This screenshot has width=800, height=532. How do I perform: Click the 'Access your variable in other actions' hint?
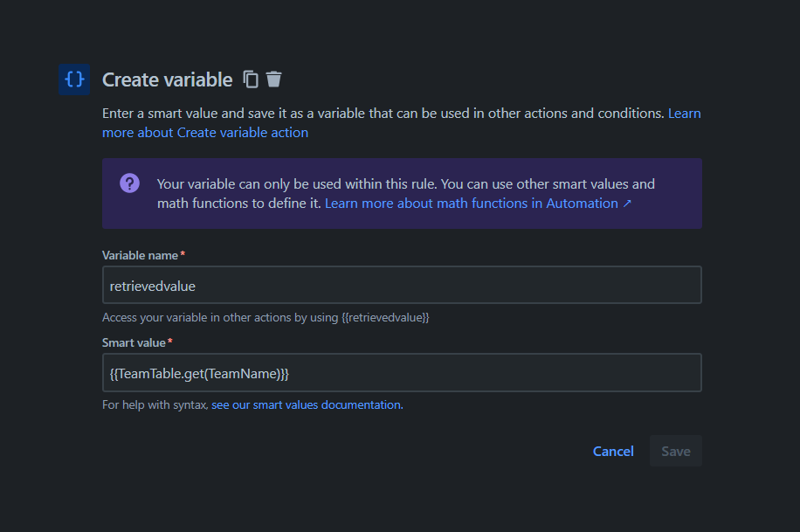point(266,318)
